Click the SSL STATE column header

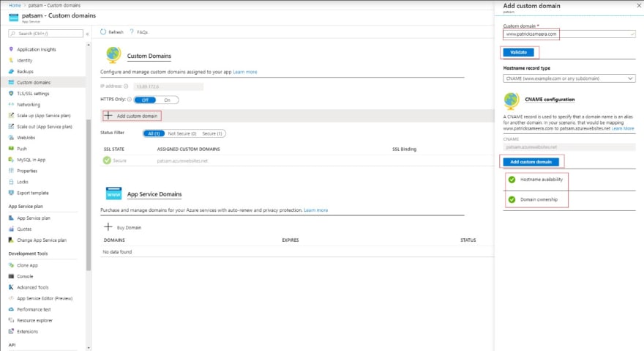tap(113, 149)
